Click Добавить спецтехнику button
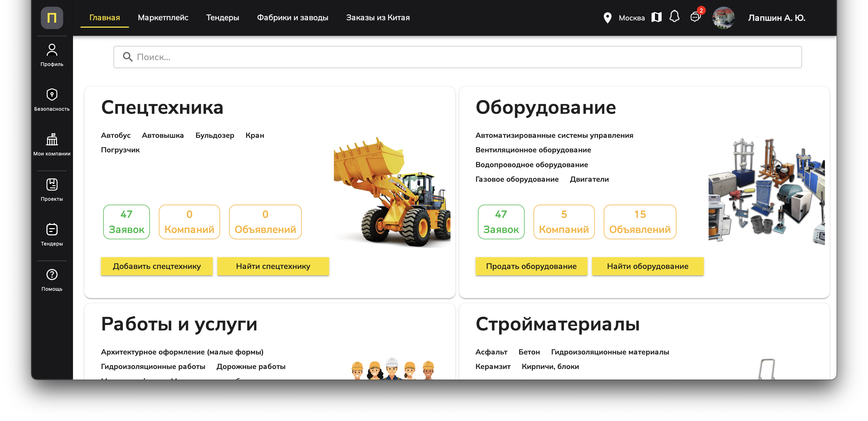Screen dimensions: 868x421 coord(157,266)
